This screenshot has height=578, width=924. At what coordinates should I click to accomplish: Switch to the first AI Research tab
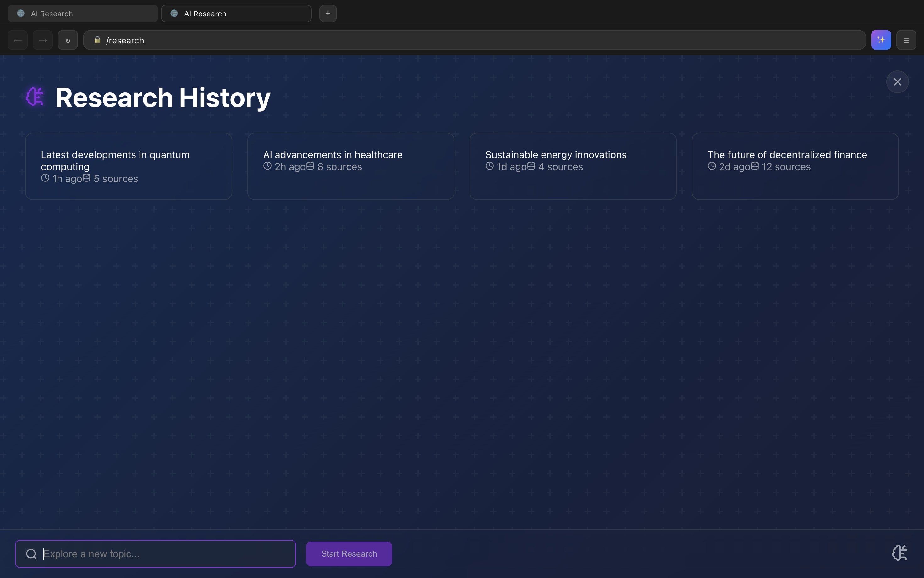click(83, 14)
